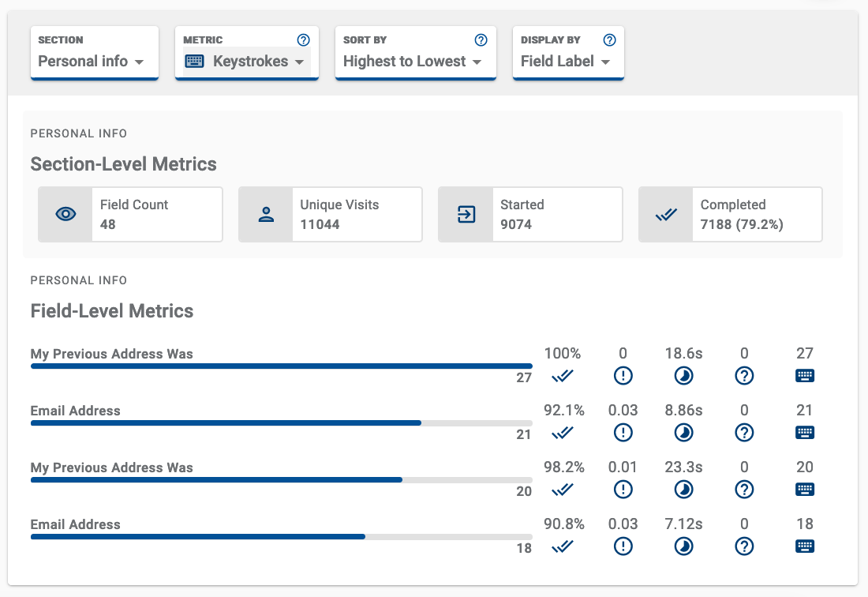
Task: Click the help icon in the 23.3s row
Action: click(x=745, y=490)
